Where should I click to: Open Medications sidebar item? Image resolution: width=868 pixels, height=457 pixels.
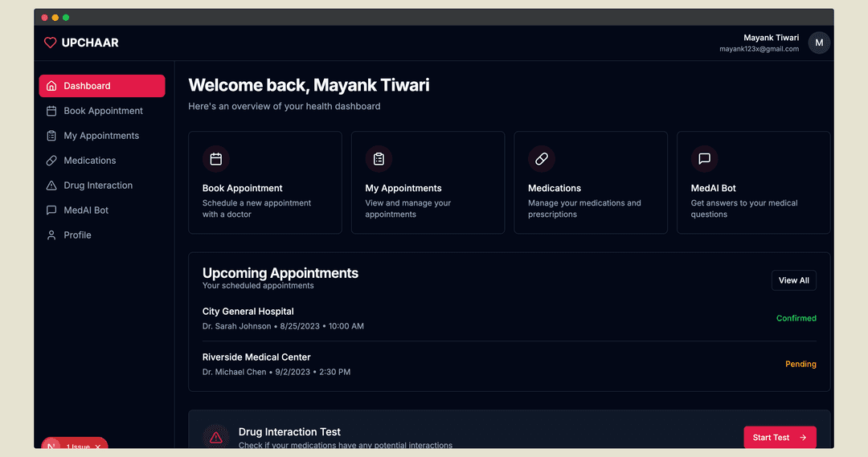[89, 161]
